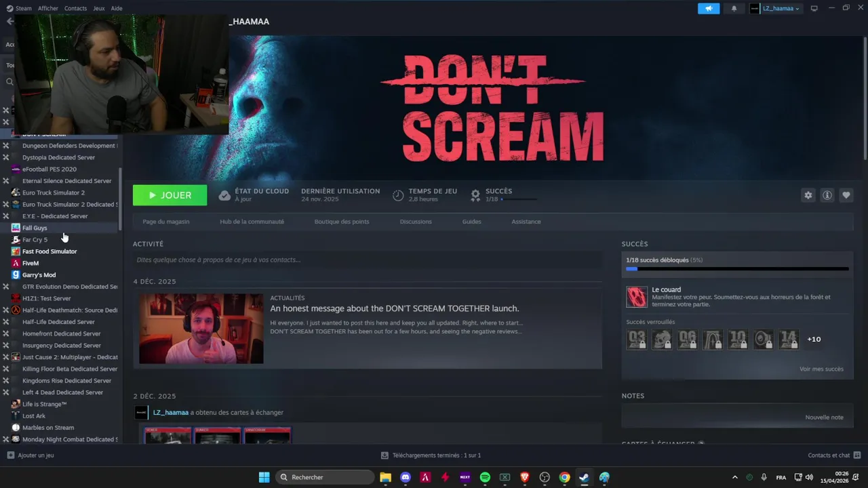The height and width of the screenshot is (488, 868).
Task: Click the add game plus icon
Action: point(10,455)
